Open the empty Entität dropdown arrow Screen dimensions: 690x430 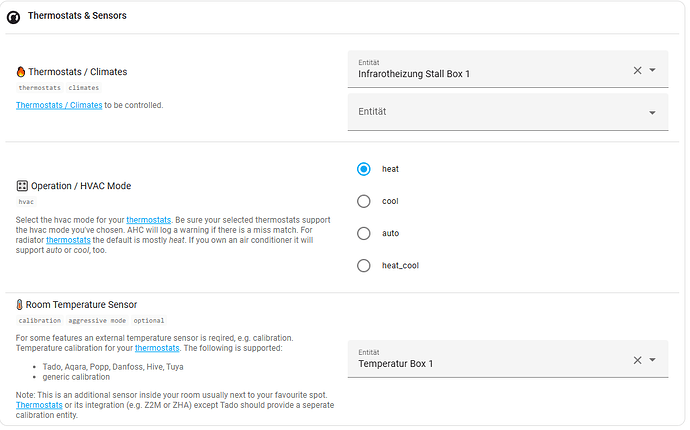(x=653, y=113)
